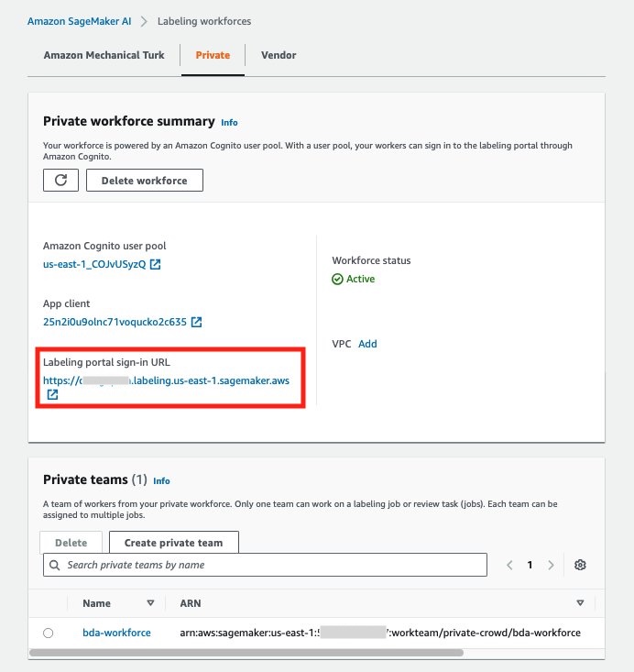This screenshot has width=634, height=672.
Task: Select the Private workforce tab
Action: (213, 55)
